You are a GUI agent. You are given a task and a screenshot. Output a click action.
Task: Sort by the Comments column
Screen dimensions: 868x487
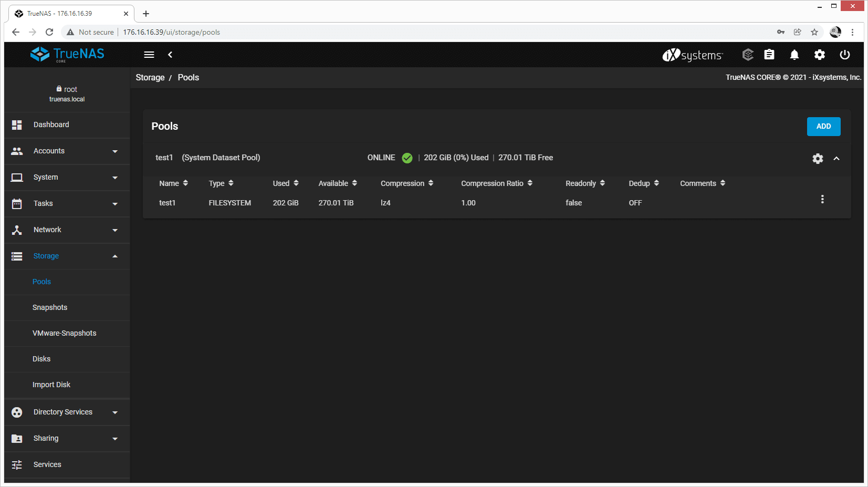(x=703, y=183)
